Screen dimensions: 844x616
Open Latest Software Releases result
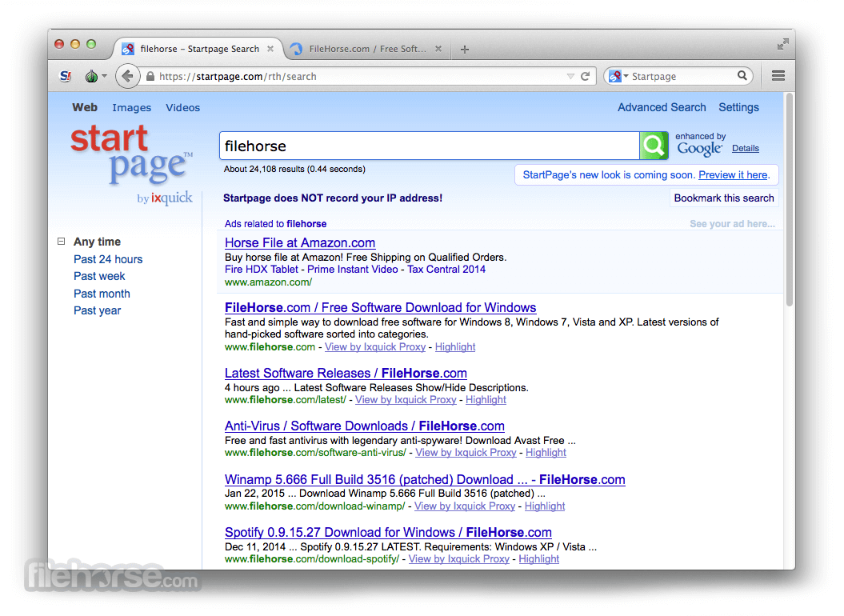pos(346,373)
